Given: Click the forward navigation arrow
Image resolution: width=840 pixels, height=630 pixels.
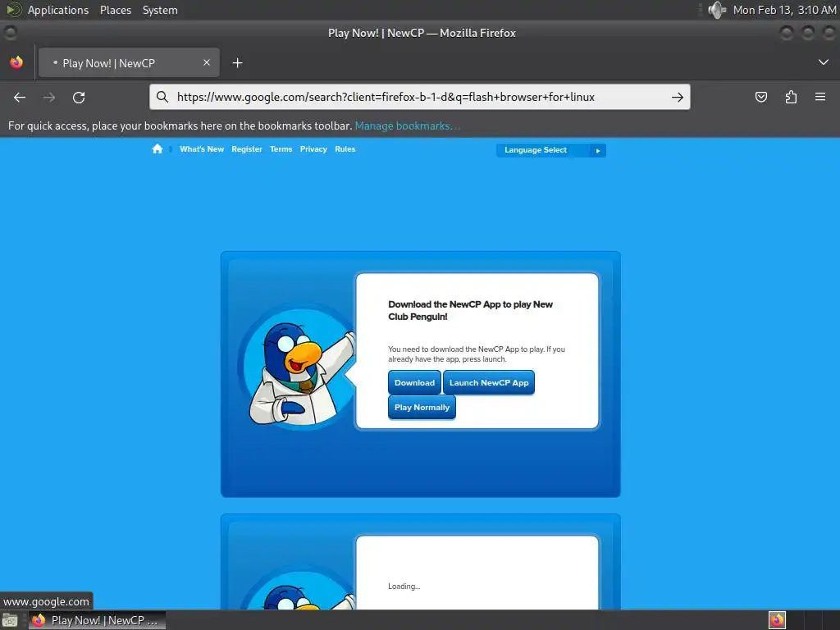Looking at the screenshot, I should pos(49,98).
